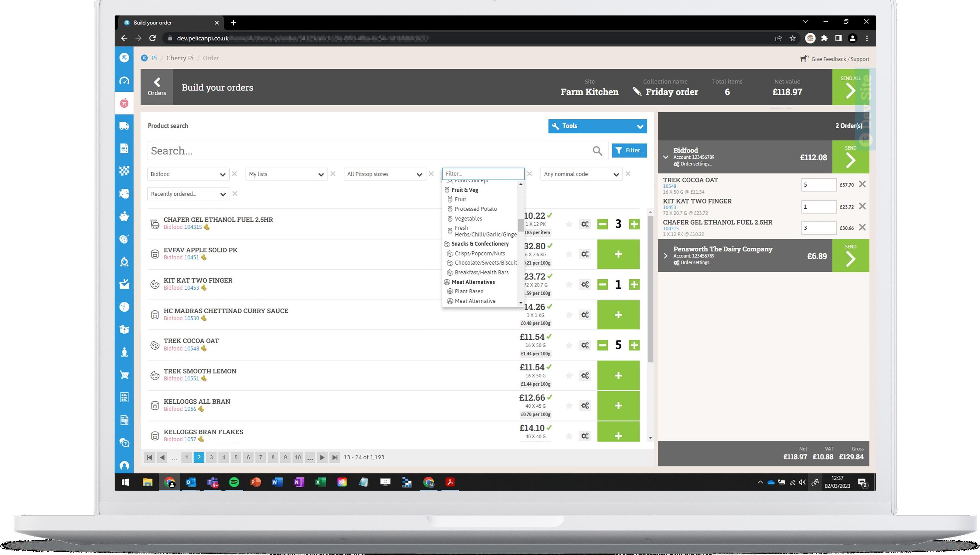
Task: Go to results page 3
Action: [211, 457]
